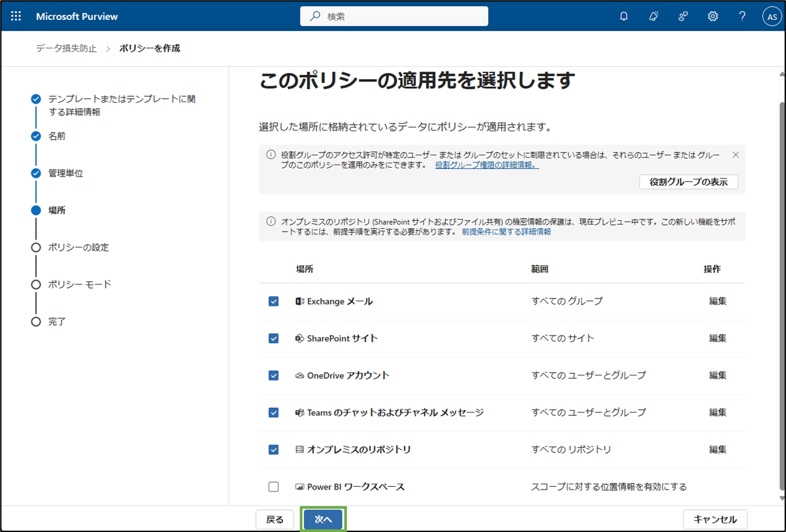This screenshot has height=532, width=786.
Task: Click the オンプレミスのリポジトリ icon
Action: [300, 450]
